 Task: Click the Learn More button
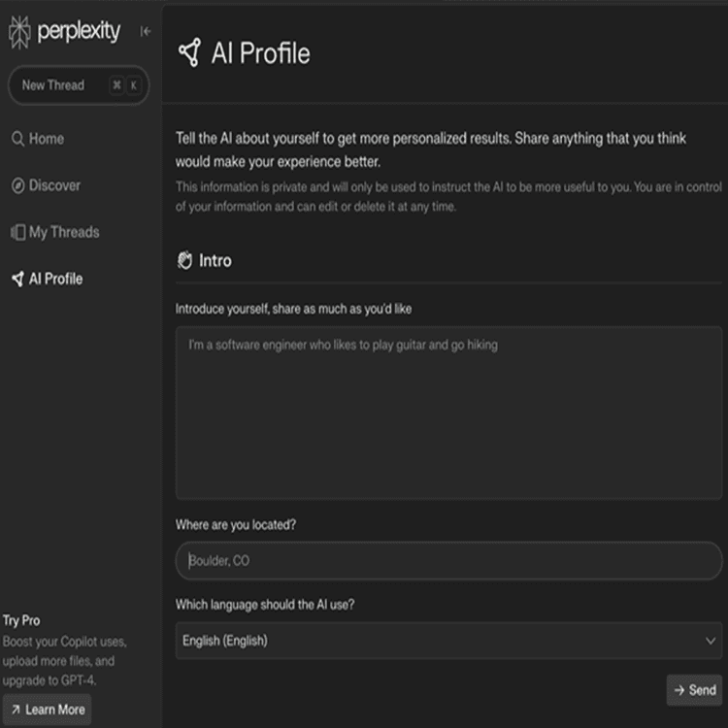coord(47,710)
